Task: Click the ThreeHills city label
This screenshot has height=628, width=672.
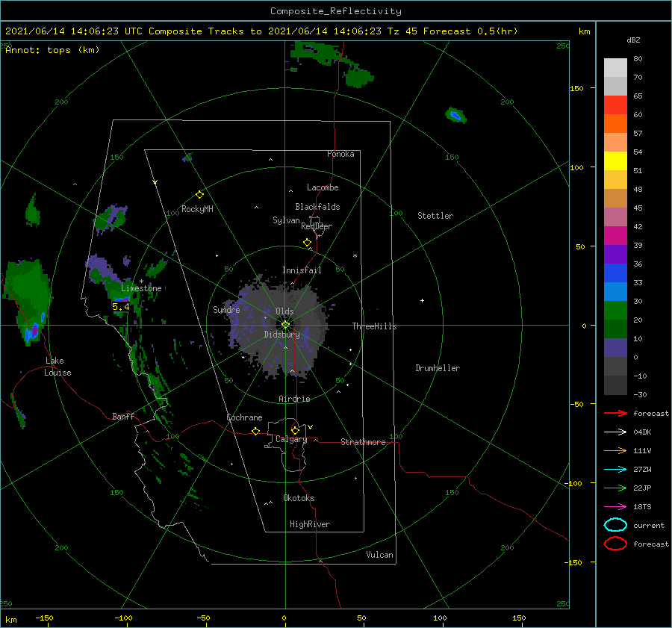Action: click(375, 326)
